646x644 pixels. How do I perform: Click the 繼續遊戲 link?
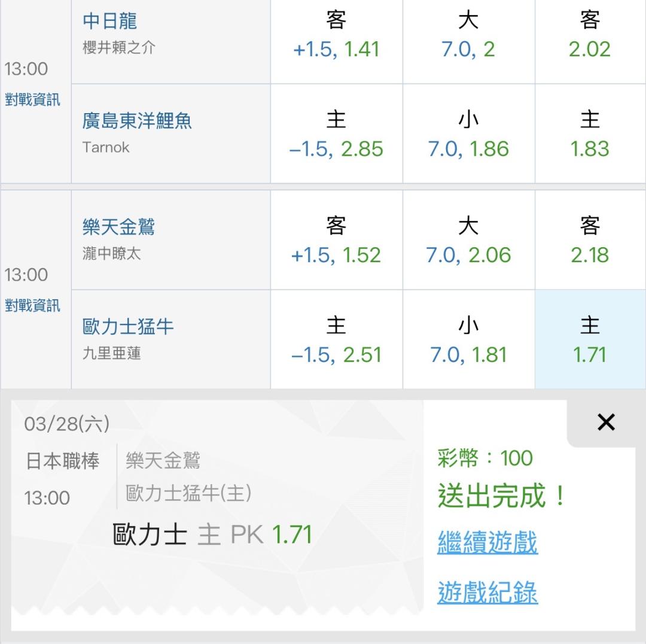pyautogui.click(x=487, y=543)
